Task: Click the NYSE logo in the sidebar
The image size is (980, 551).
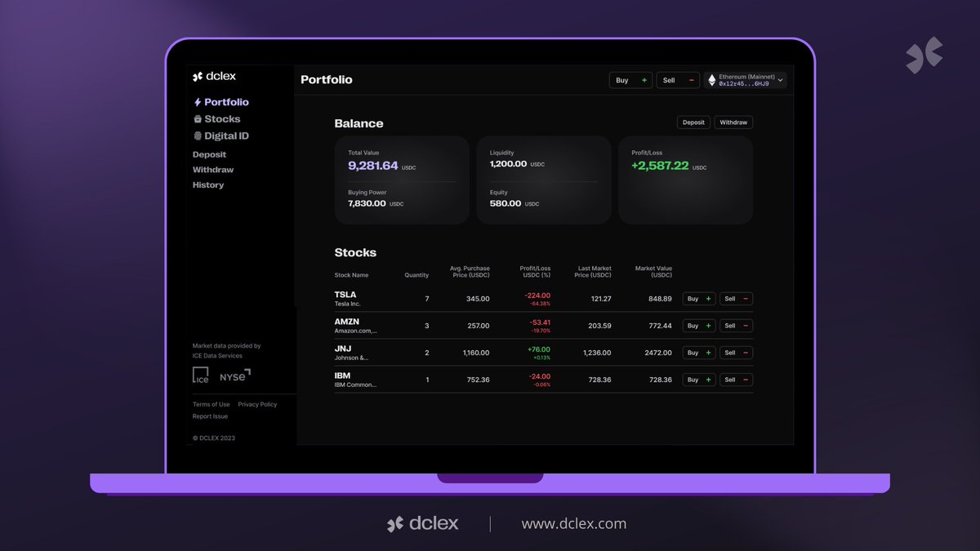Action: tap(235, 375)
